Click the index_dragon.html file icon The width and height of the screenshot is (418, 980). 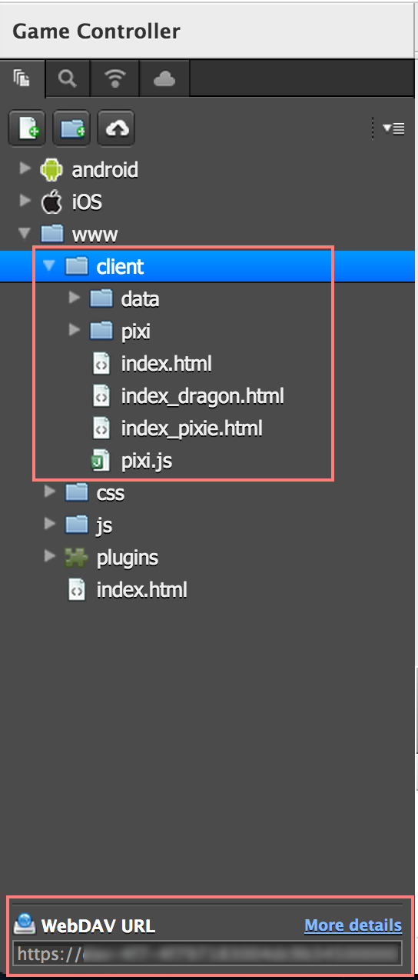pyautogui.click(x=101, y=396)
